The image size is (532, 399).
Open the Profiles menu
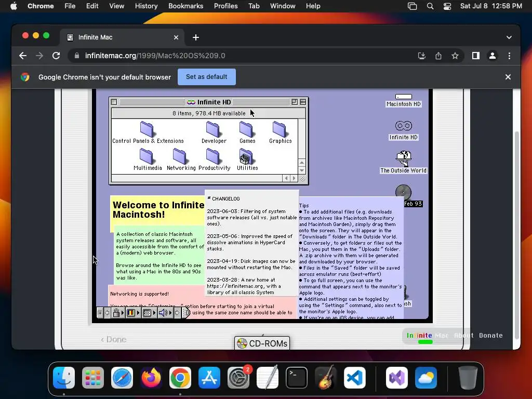click(225, 6)
